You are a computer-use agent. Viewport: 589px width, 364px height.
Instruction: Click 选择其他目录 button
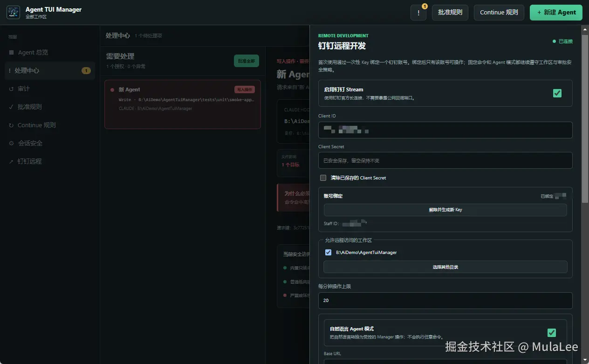click(445, 267)
